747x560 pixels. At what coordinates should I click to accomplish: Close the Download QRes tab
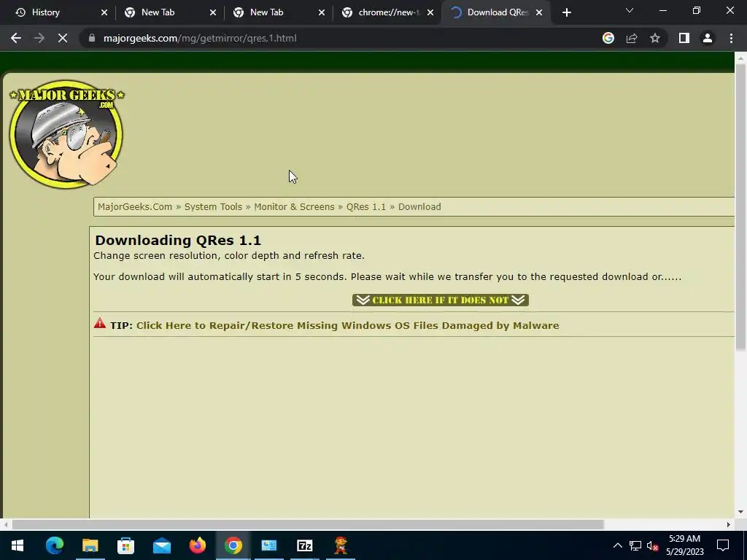click(x=539, y=12)
